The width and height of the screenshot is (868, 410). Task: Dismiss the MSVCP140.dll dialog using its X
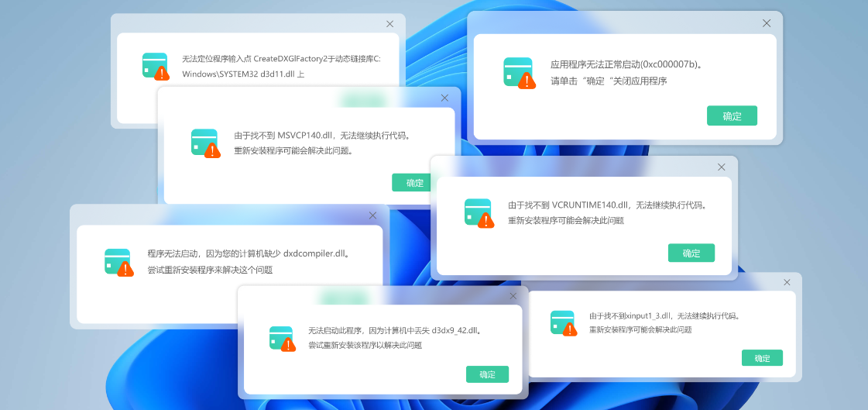tap(444, 98)
